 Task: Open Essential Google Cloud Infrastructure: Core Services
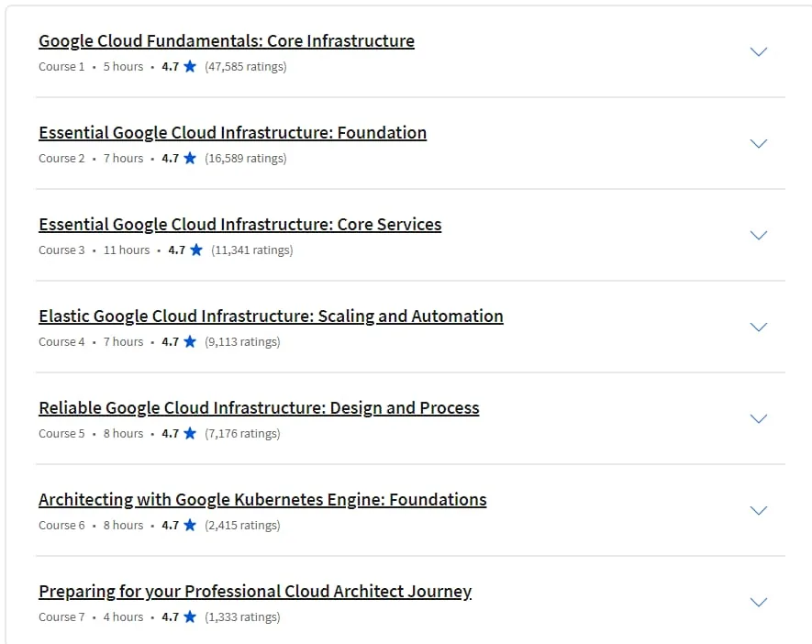(239, 224)
